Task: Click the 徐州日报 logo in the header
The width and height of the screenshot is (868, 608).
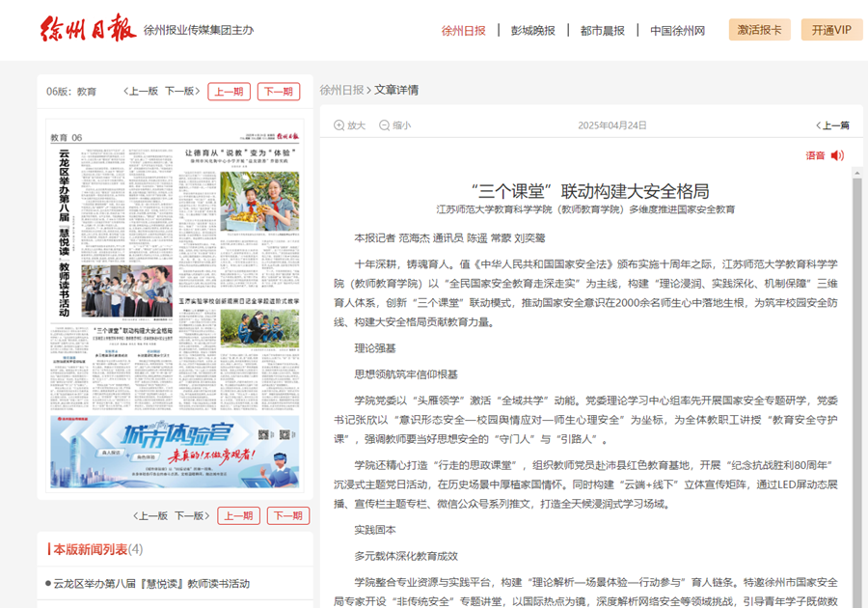Action: click(x=88, y=29)
